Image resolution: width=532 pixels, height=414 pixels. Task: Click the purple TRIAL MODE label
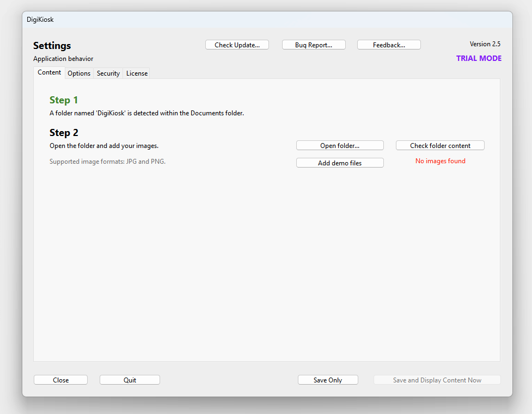479,58
